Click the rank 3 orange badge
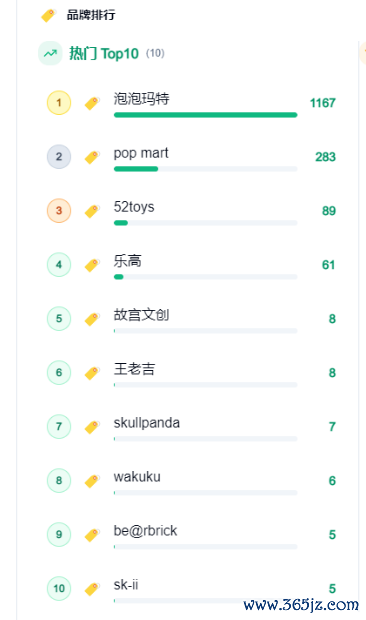The height and width of the screenshot is (620, 366). point(59,210)
